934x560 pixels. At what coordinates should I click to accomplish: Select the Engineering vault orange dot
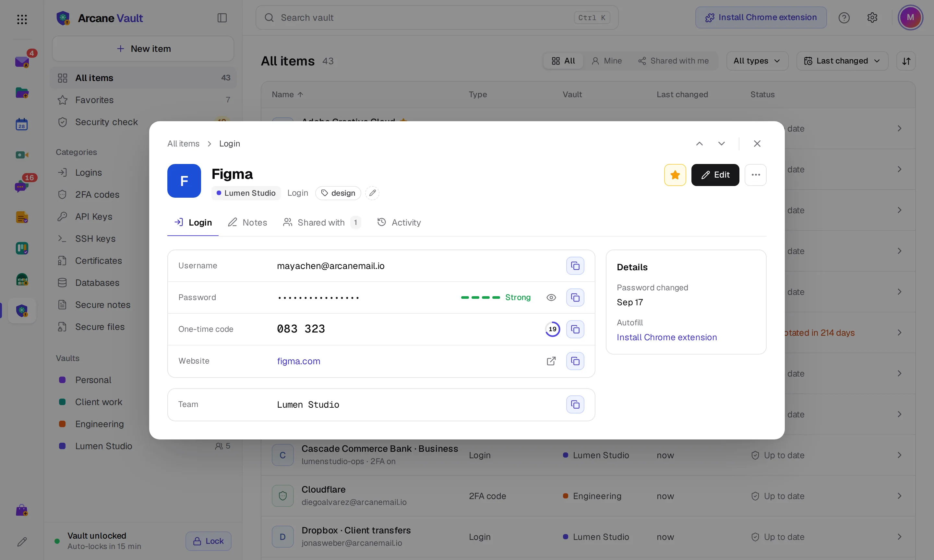pyautogui.click(x=62, y=424)
